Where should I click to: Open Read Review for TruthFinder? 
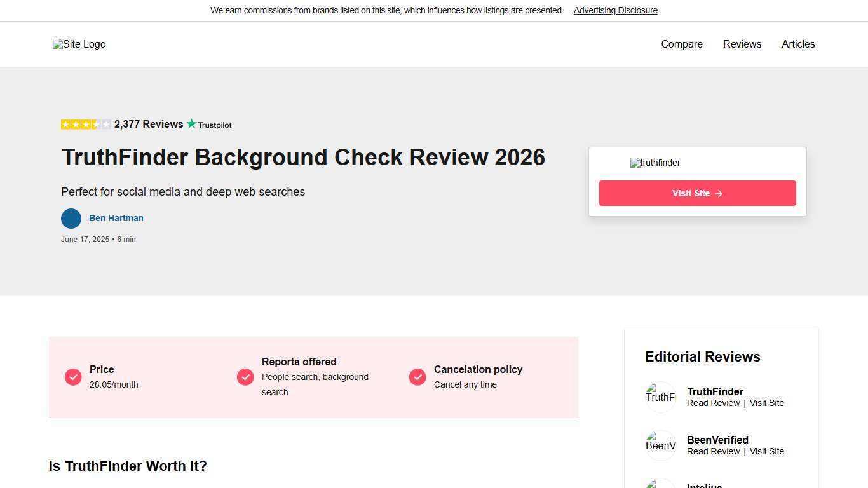[713, 403]
